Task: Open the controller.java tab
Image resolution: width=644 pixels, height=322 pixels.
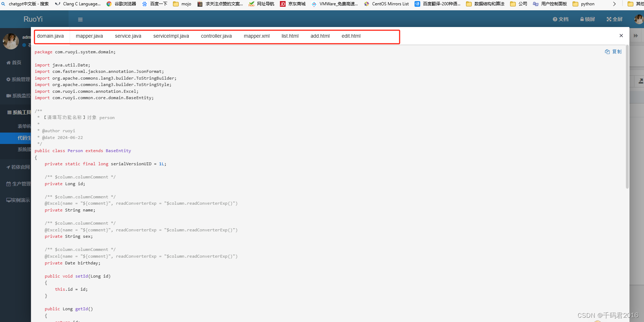Action: pos(216,36)
